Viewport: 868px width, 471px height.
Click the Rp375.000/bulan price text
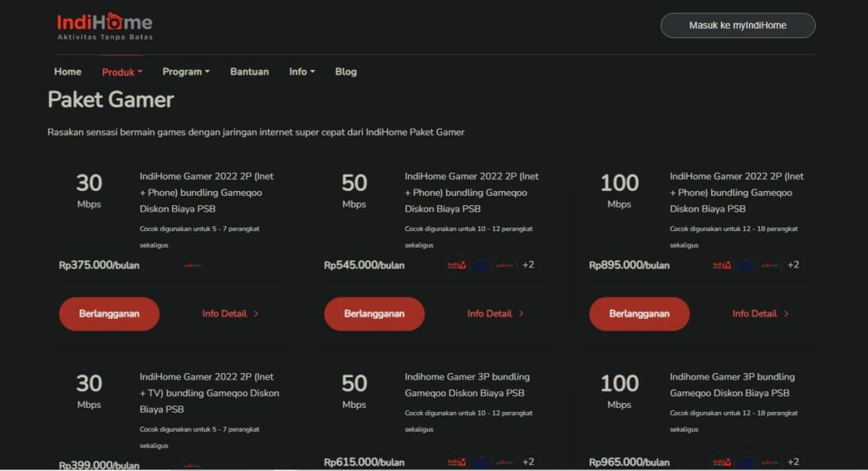click(x=99, y=266)
